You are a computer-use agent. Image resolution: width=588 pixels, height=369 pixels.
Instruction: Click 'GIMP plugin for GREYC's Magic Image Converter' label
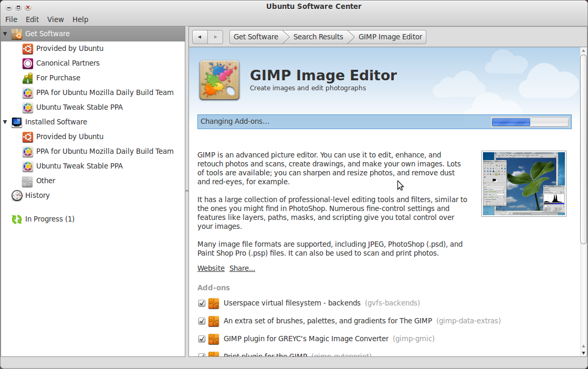coord(306,339)
